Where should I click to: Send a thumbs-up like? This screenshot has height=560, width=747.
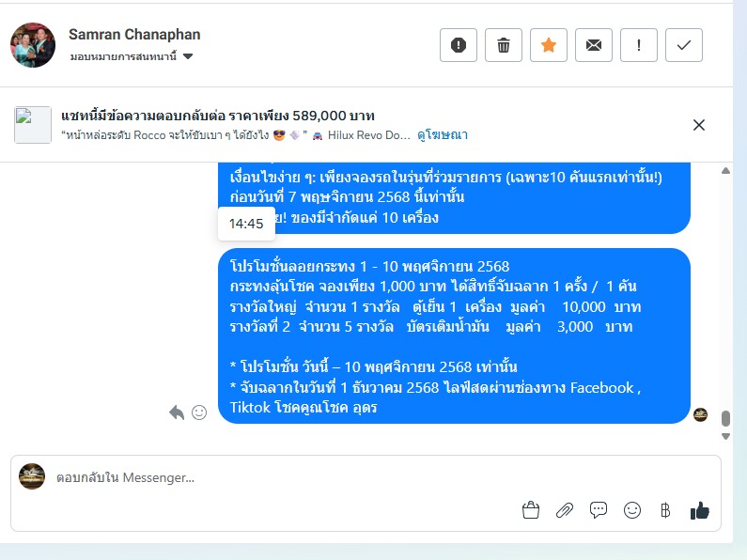tap(700, 510)
